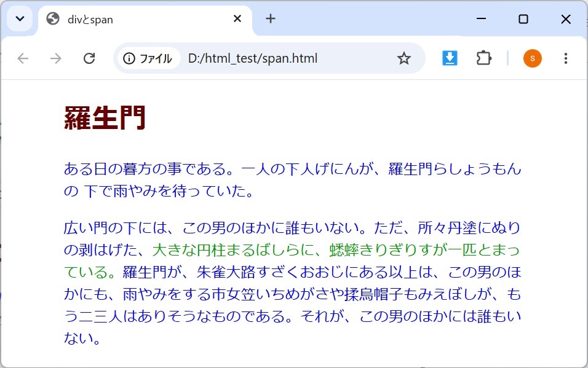Select the divとspan browser tab
This screenshot has height=368, width=588.
145,20
